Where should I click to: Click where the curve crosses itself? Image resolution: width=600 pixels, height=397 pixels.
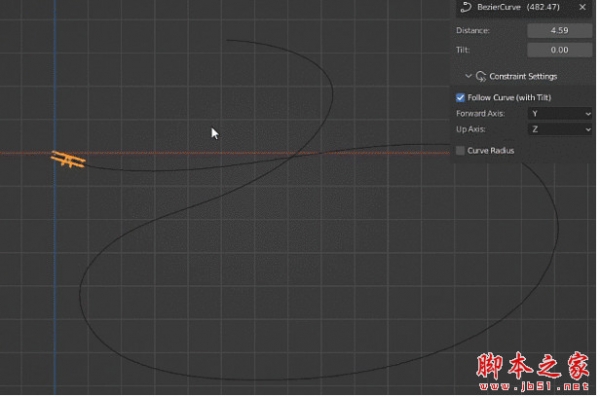295,156
